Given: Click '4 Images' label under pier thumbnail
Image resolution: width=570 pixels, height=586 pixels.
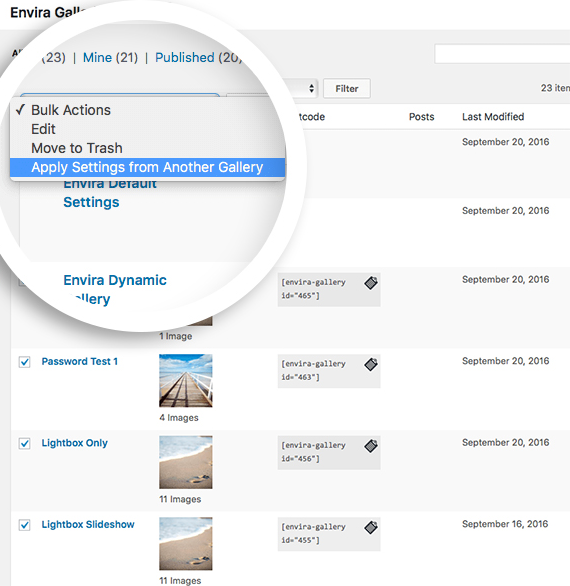Looking at the screenshot, I should pyautogui.click(x=179, y=417).
